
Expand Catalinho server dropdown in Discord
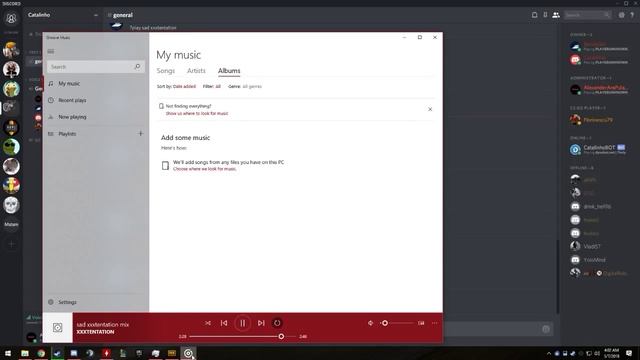(x=96, y=15)
